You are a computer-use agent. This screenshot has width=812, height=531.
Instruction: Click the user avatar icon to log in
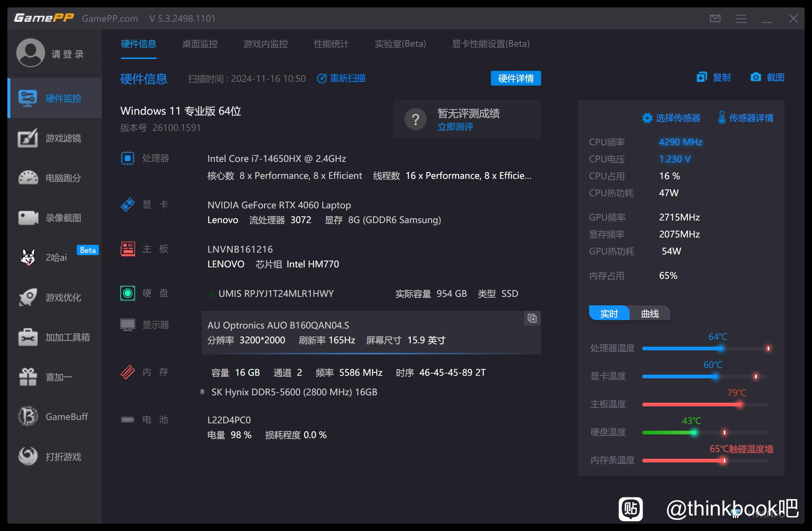[x=31, y=53]
